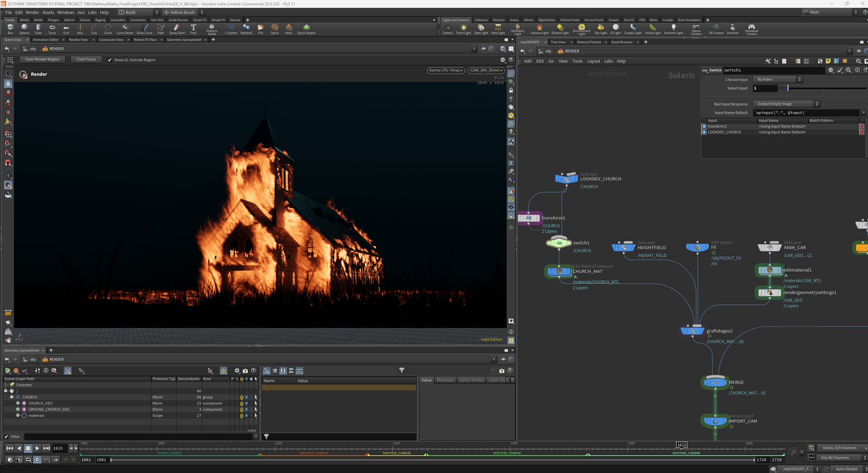The image size is (868, 473).
Task: Toggle real-time playback clock button
Action: pyautogui.click(x=37, y=459)
